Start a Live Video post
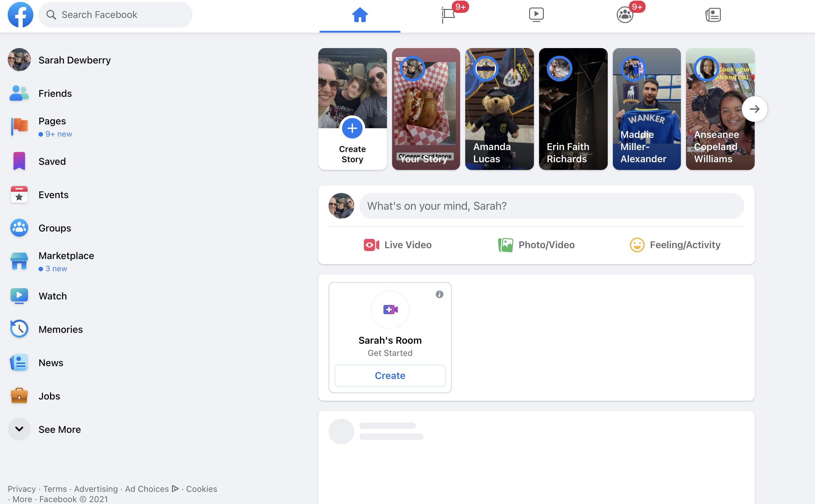The height and width of the screenshot is (504, 815). 398,245
